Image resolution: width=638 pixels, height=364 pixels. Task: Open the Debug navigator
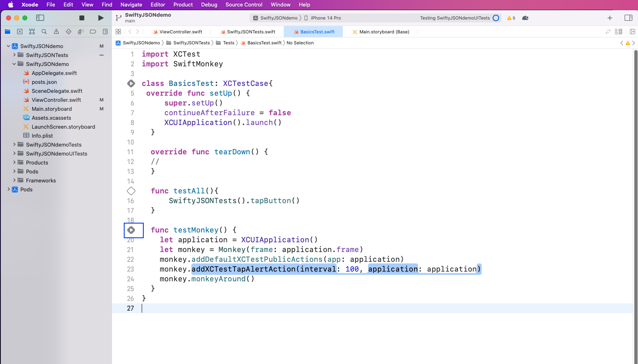point(81,31)
